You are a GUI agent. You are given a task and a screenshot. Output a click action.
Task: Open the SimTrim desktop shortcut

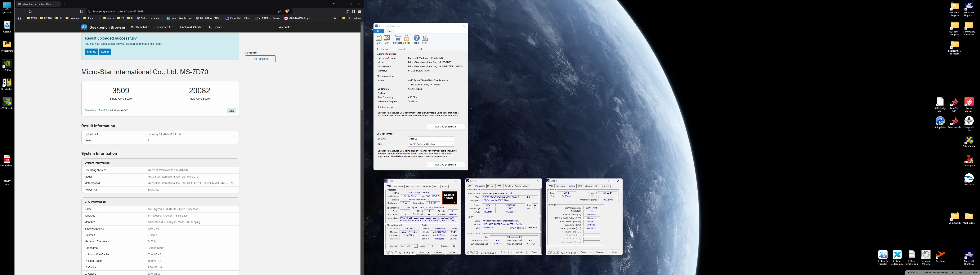(x=940, y=256)
